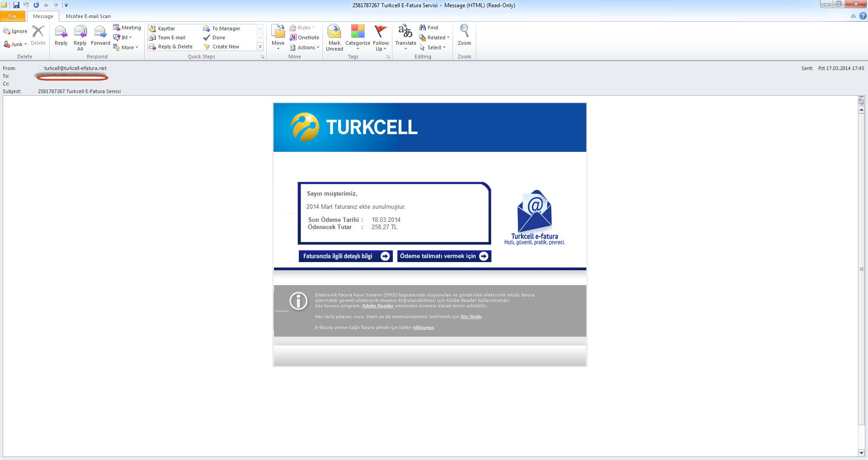Open Customize Quick Access Toolbar dropdown

(66, 5)
